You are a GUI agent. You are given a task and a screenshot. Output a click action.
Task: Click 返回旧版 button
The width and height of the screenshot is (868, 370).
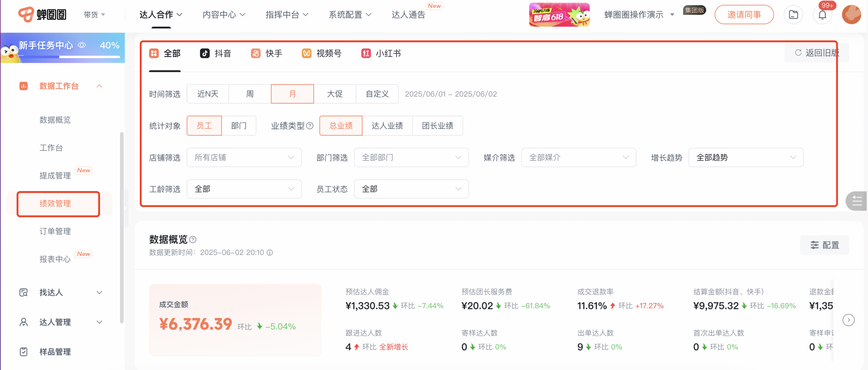[x=816, y=53]
